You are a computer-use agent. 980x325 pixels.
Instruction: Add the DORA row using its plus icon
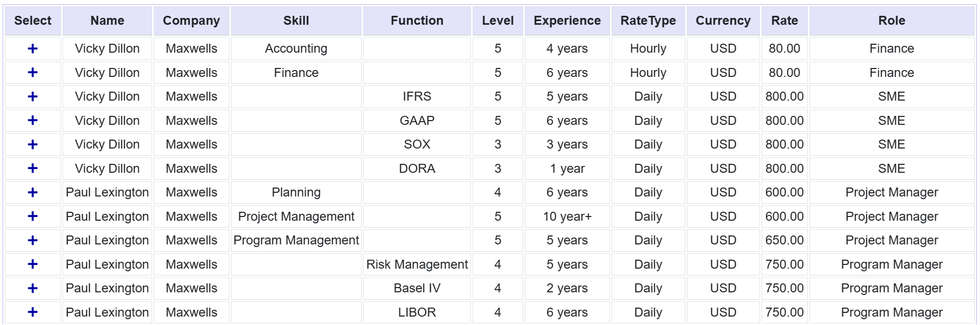coord(33,169)
